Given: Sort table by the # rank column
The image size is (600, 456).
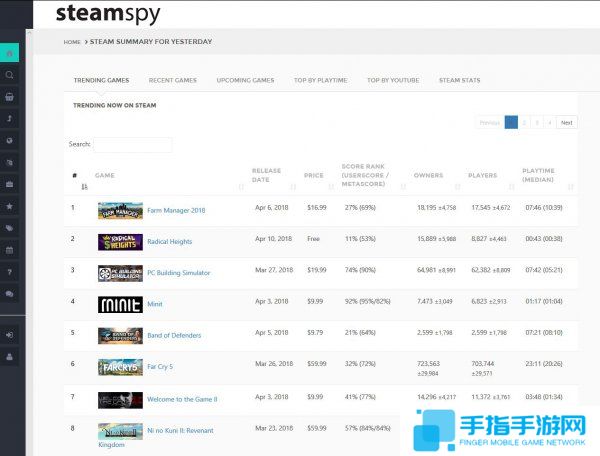Looking at the screenshot, I should [78, 176].
